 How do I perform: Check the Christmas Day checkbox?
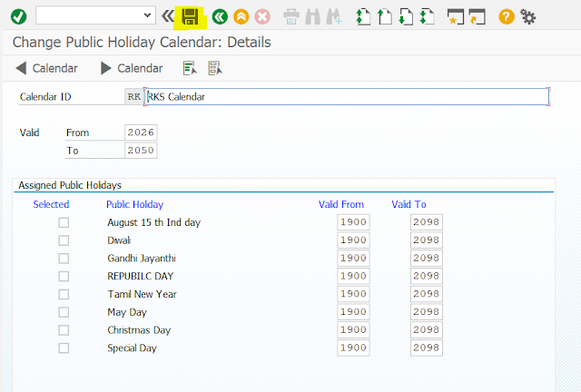(64, 330)
